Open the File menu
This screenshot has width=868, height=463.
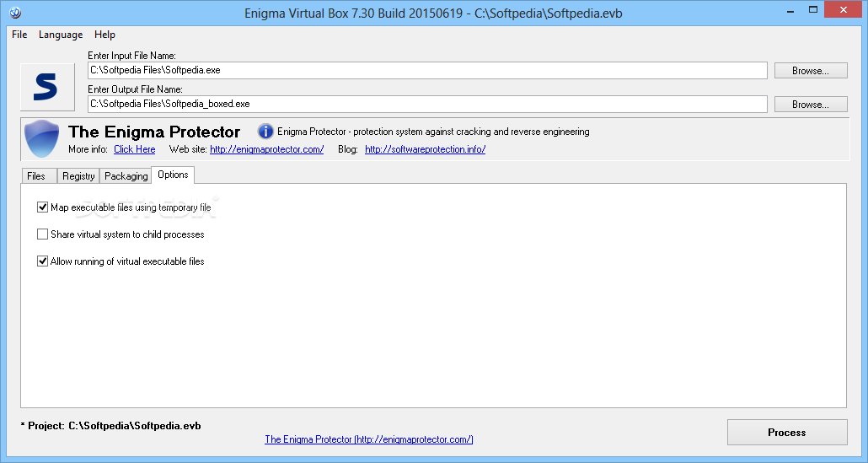[19, 35]
